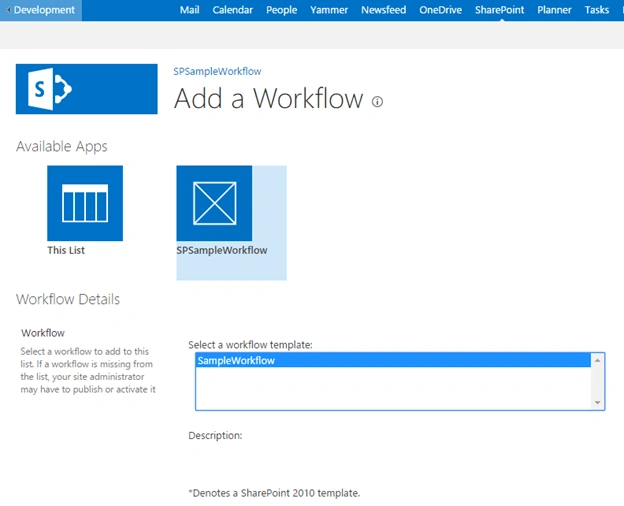Screen dimensions: 624x506
Task: Open Mail in the top navigation
Action: click(x=189, y=10)
